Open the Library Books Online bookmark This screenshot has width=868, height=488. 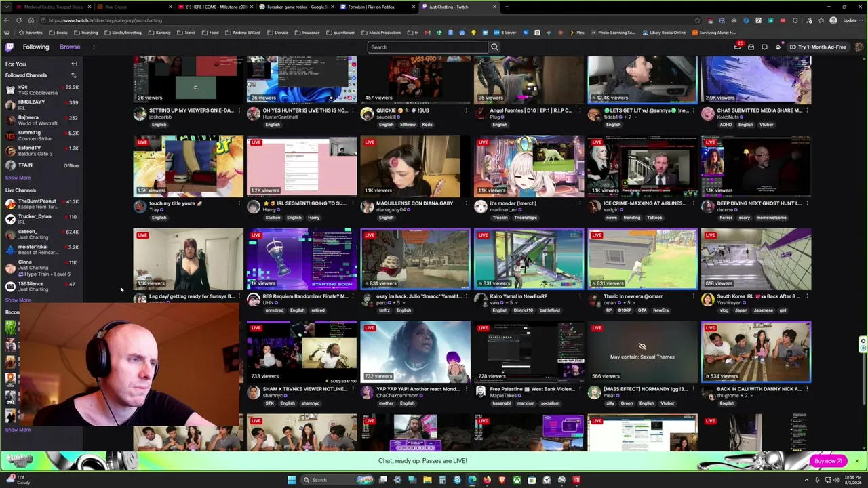point(664,33)
